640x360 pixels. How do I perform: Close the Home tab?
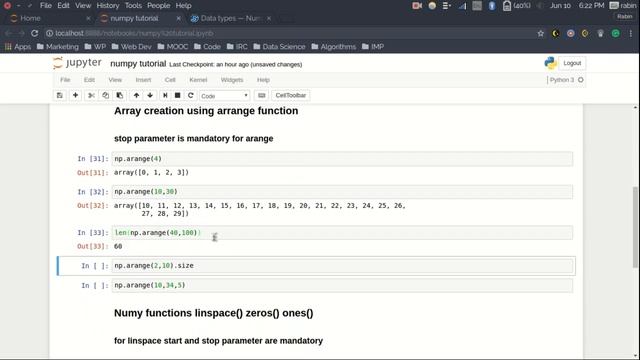click(x=89, y=18)
